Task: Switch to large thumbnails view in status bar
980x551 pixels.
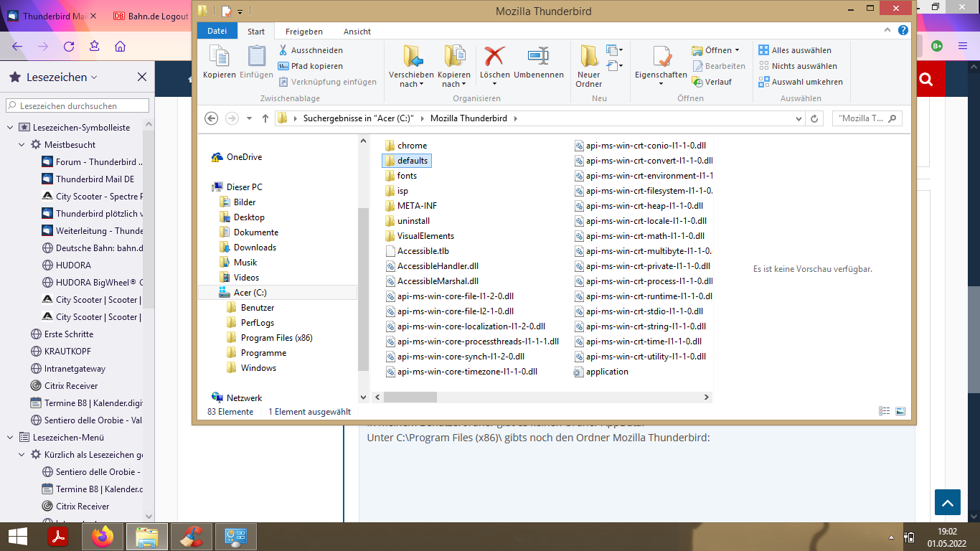Action: click(x=900, y=412)
